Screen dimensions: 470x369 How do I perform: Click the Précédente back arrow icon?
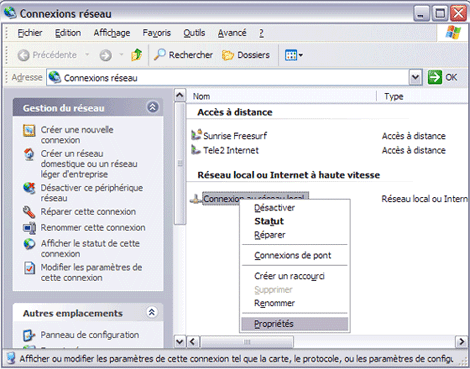click(23, 55)
